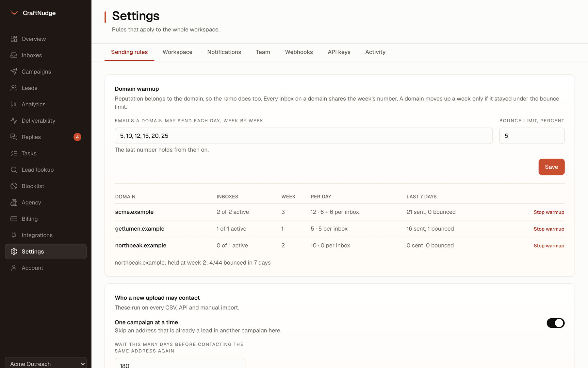
Task: Open Campaigns via the paper plane icon
Action: (14, 72)
